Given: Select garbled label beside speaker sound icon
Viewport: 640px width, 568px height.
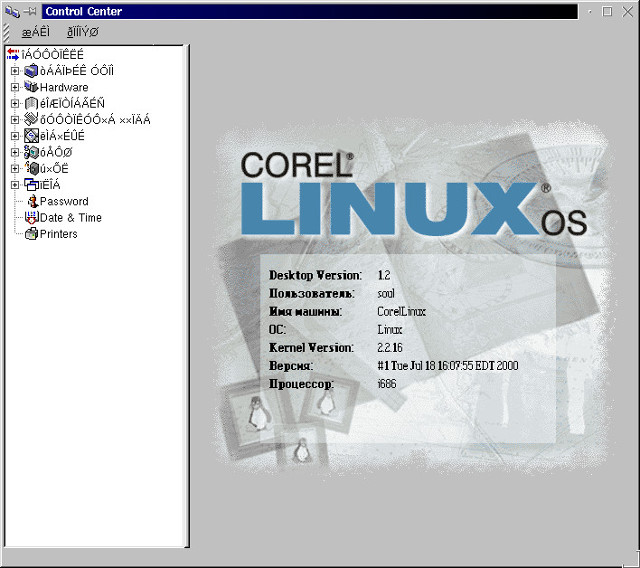Looking at the screenshot, I should click(x=54, y=169).
